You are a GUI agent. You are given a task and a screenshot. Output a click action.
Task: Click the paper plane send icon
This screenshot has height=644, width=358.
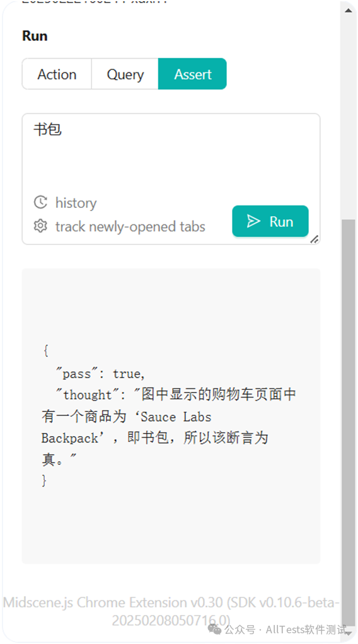[x=253, y=221]
